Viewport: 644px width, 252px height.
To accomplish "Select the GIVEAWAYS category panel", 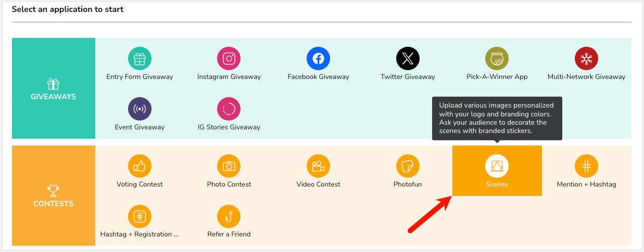I will point(54,88).
